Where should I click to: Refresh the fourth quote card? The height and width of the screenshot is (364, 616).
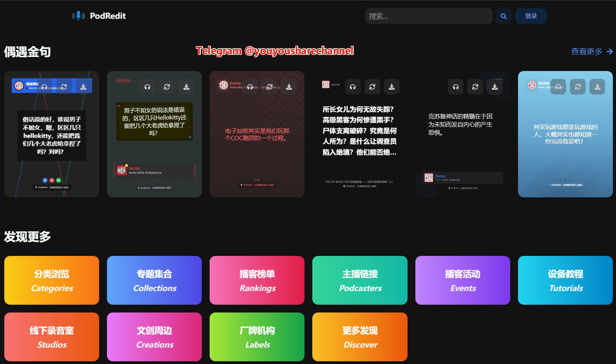(372, 87)
